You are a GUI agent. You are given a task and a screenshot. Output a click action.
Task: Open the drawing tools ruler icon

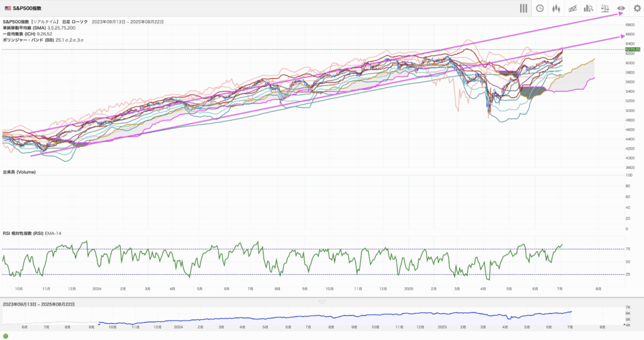(x=572, y=8)
